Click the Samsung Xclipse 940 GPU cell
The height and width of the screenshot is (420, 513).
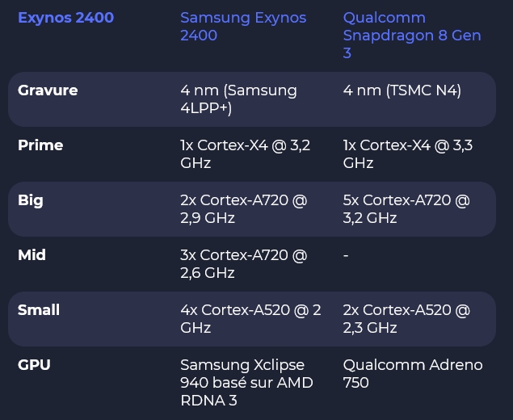[x=246, y=383]
